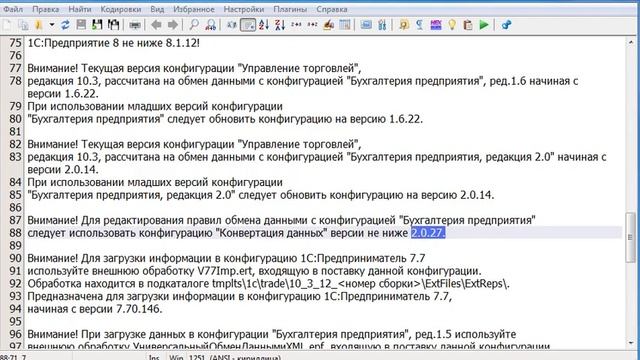Click the clipboard icon

click(x=468, y=25)
